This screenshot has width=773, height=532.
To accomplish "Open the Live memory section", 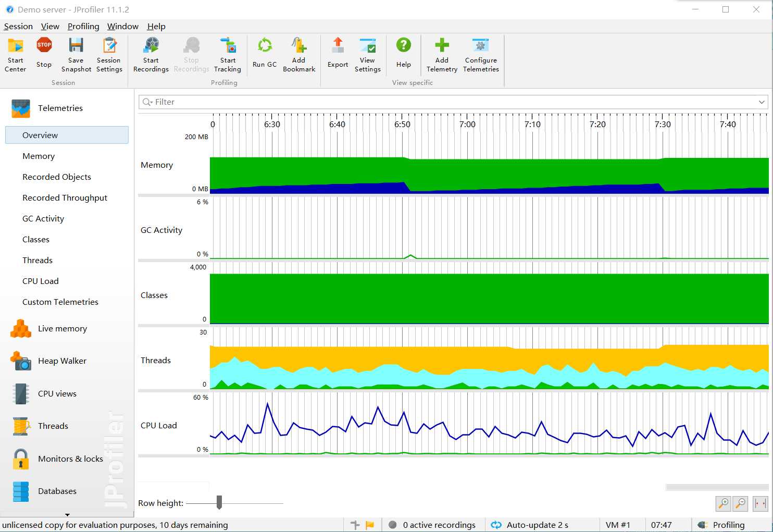I will 63,329.
